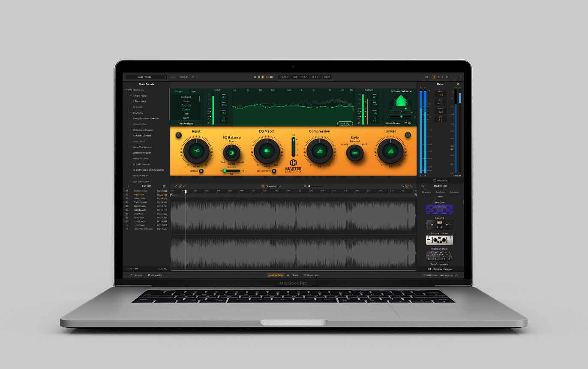Click the zoom magnifier above the waveform

305,186
